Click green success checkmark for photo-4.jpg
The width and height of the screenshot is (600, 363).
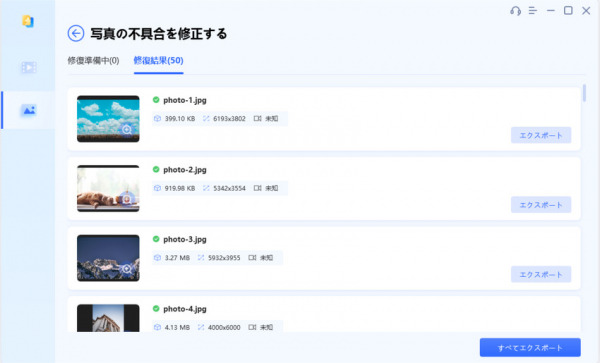coord(156,309)
